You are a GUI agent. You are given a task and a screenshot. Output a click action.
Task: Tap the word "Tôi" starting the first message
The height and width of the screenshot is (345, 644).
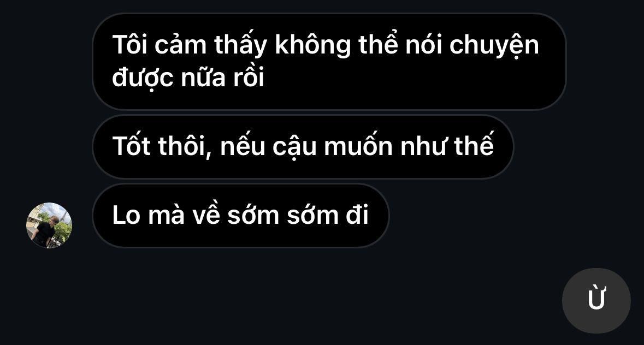(130, 44)
